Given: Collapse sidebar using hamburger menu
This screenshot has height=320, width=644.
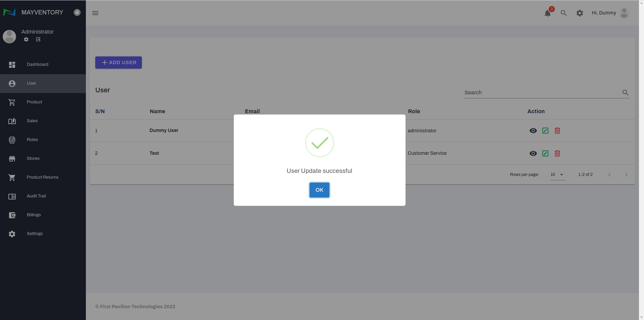Looking at the screenshot, I should [95, 13].
